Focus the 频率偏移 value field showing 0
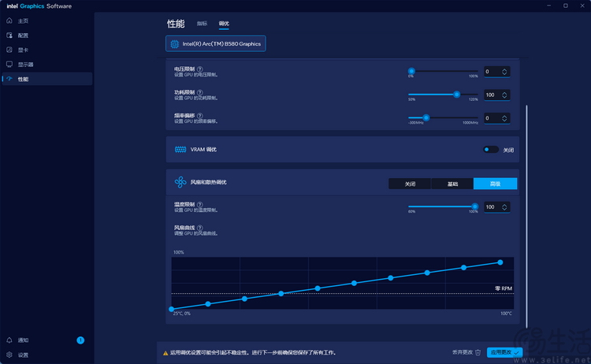This screenshot has width=591, height=364. pos(497,118)
